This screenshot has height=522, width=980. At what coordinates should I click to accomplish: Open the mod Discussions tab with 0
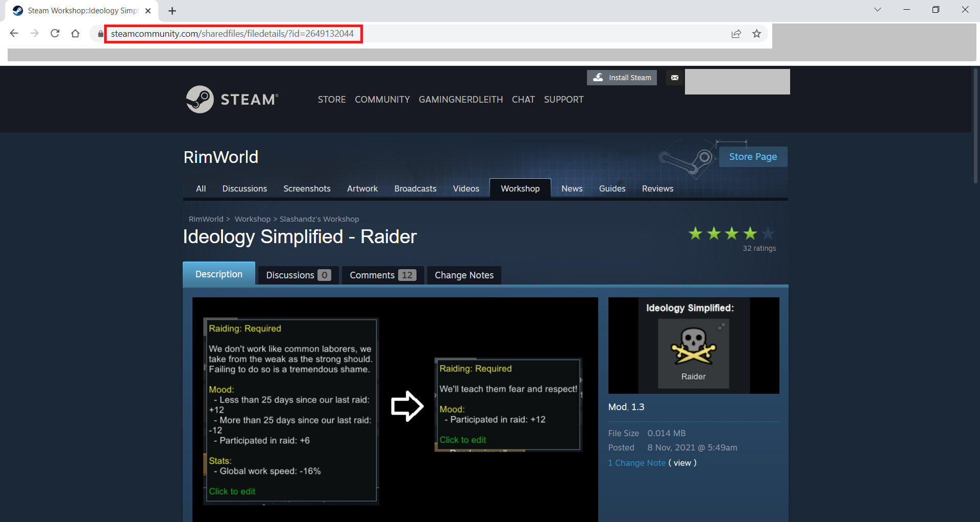tap(299, 275)
